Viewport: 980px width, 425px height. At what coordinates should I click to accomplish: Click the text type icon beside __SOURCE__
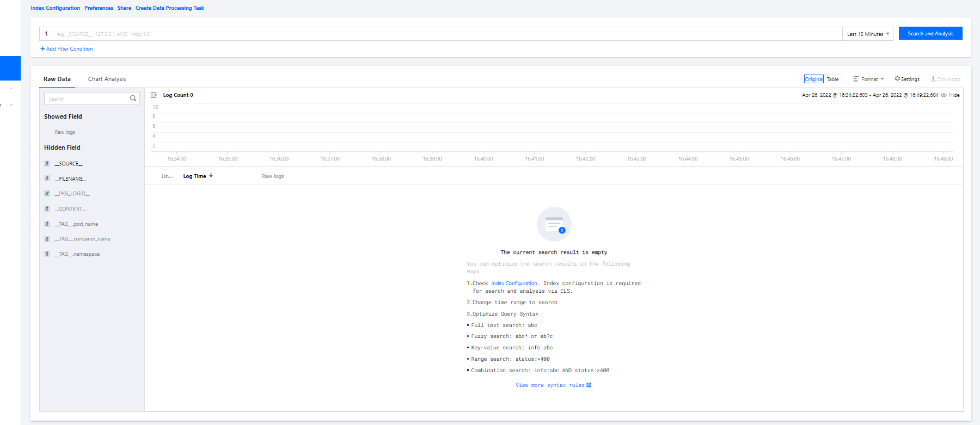(47, 163)
